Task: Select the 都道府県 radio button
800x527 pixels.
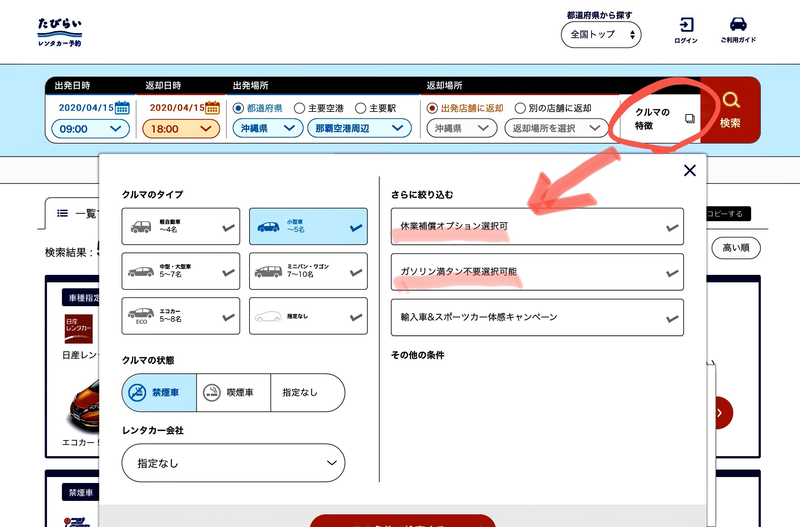Action: 238,108
